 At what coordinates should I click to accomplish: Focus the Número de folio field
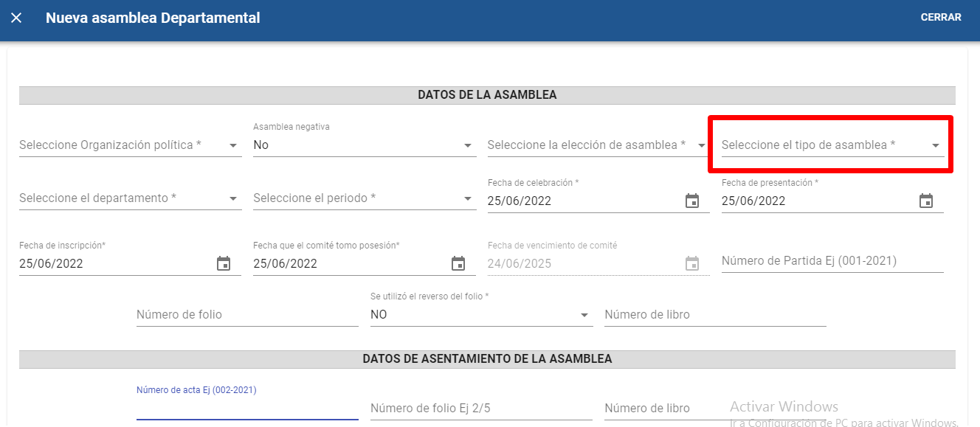[246, 315]
